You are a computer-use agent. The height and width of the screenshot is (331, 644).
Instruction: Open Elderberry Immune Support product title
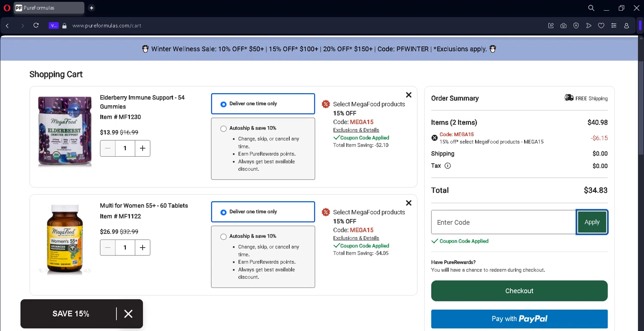coord(142,102)
